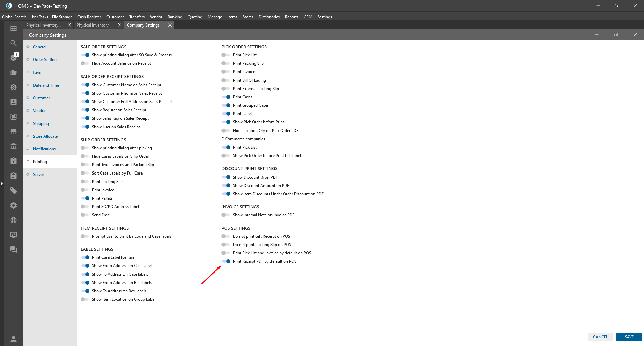Click the user profile icon at bottom
644x346 pixels.
(x=13, y=339)
